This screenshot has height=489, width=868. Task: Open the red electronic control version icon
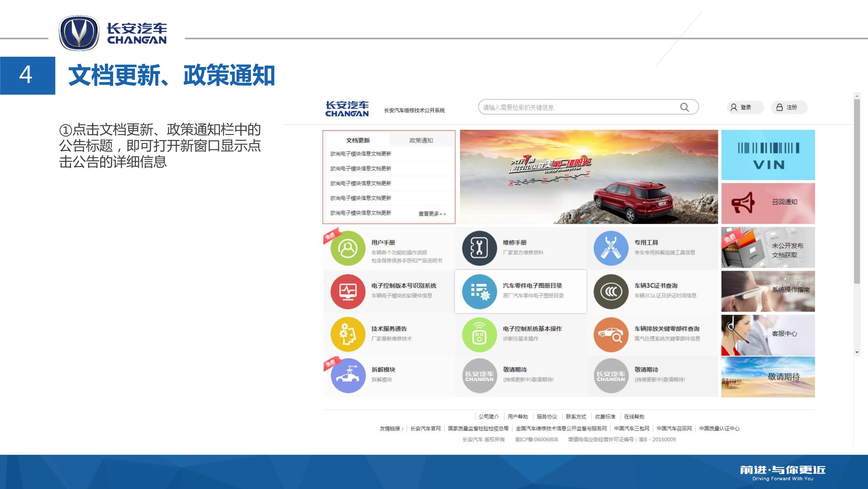tap(348, 291)
